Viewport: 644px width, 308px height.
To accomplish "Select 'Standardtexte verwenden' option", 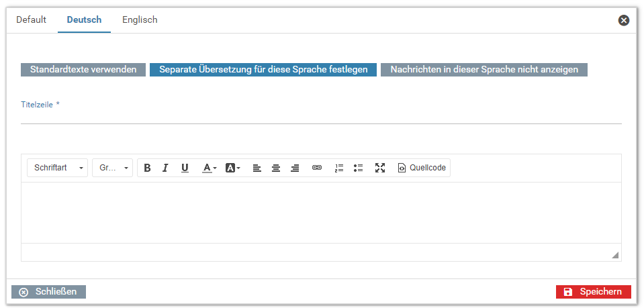I will (x=83, y=70).
